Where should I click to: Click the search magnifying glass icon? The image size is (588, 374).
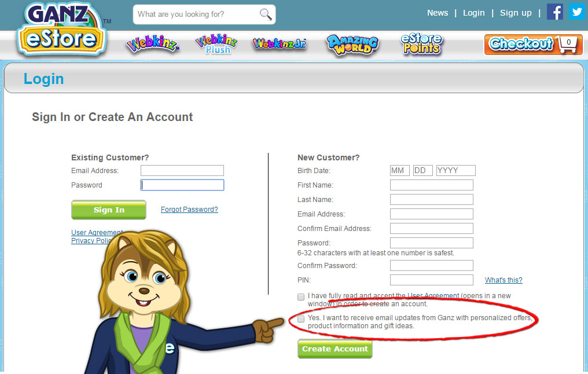pyautogui.click(x=266, y=14)
